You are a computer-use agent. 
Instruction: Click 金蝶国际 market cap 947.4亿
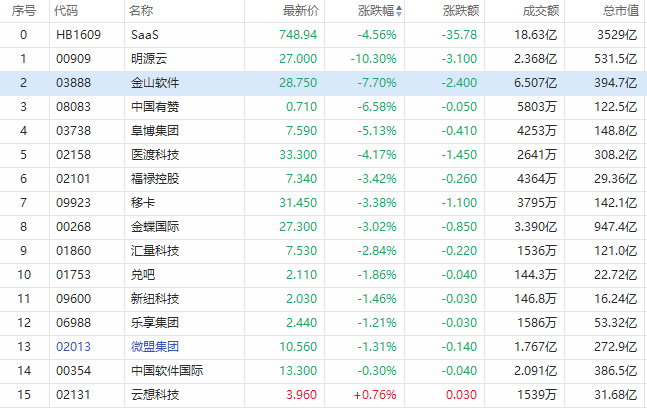point(616,226)
